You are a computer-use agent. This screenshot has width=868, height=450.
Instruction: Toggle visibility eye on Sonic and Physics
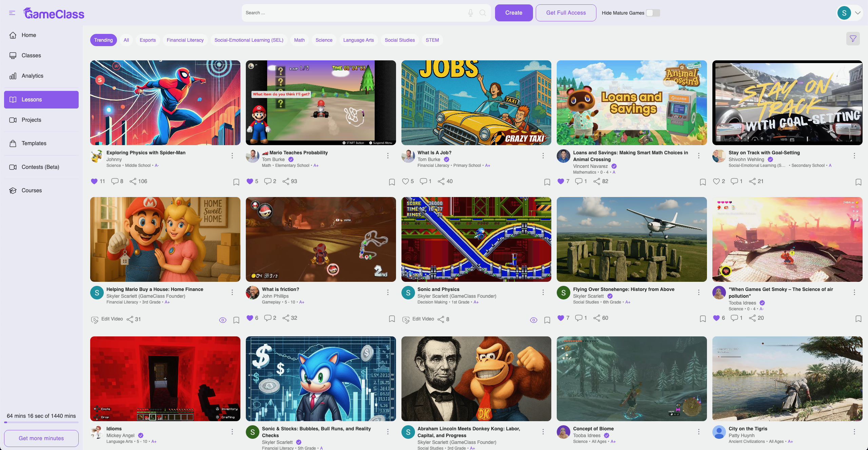[533, 320]
